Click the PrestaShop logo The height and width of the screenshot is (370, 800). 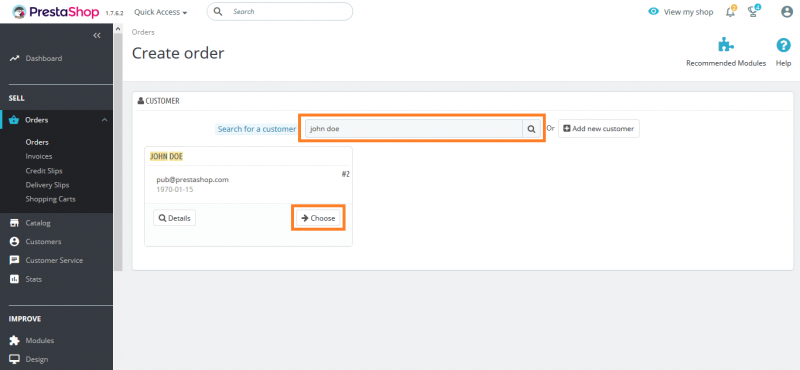pyautogui.click(x=55, y=12)
